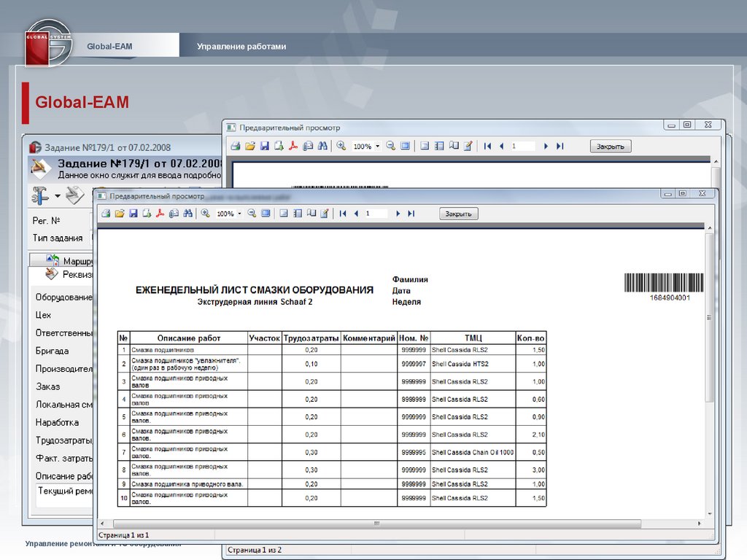
Task: Click Send by email icon in rear preview
Action: (308, 146)
